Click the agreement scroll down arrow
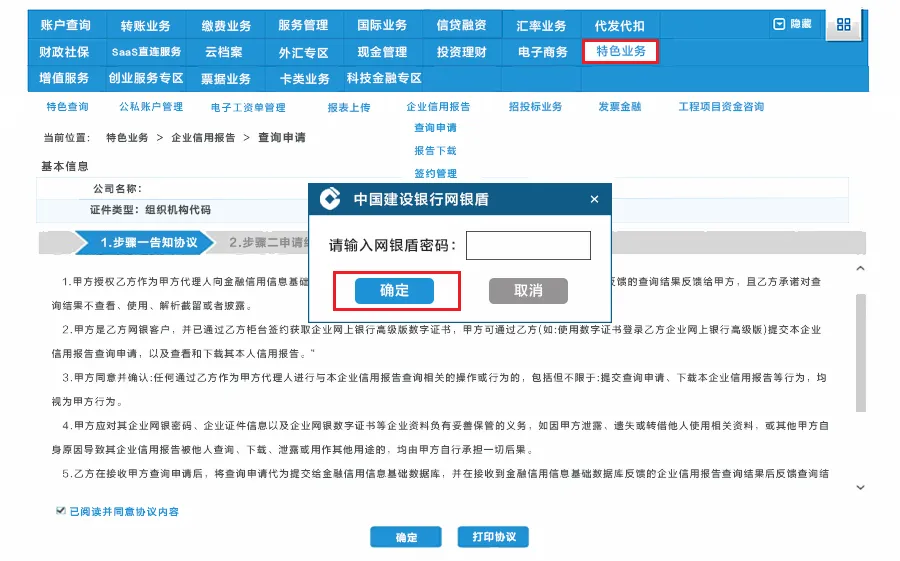The image size is (900, 561). [860, 487]
